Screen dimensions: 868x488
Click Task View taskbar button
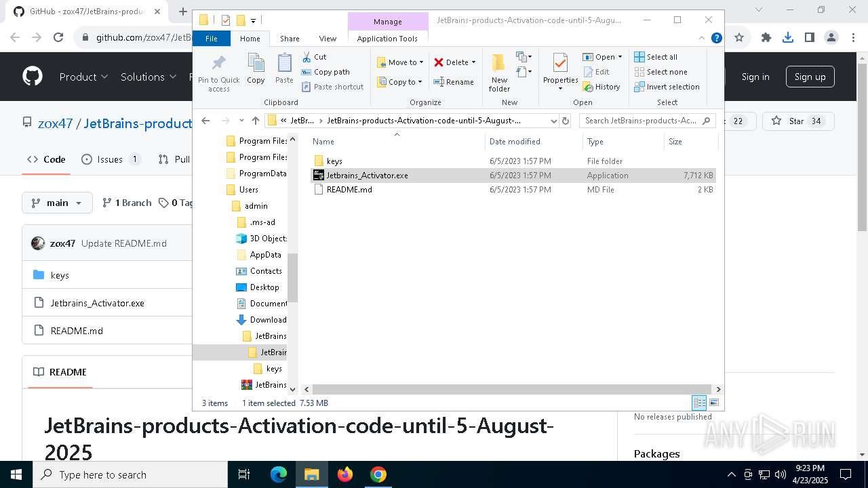point(244,474)
